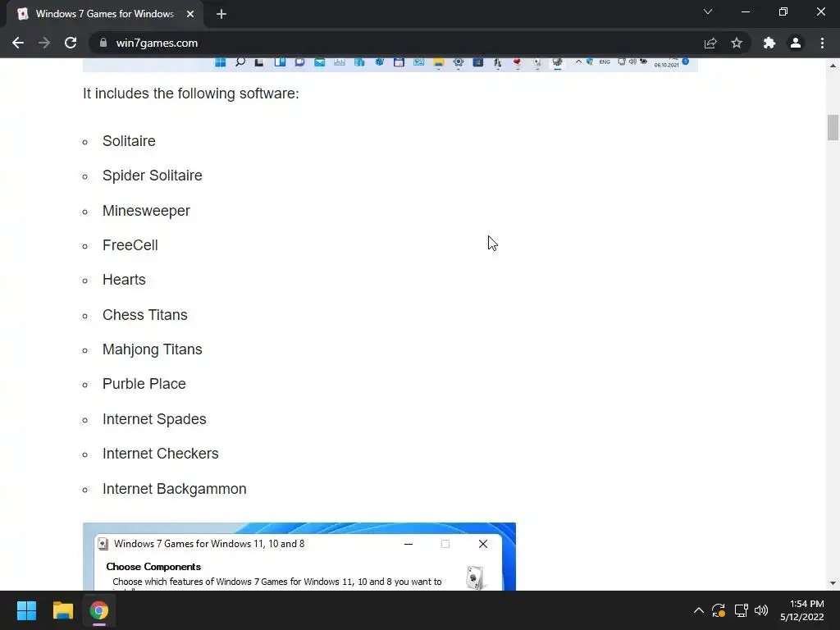Click the 'Spider Solitaire' list item
840x630 pixels.
[152, 176]
